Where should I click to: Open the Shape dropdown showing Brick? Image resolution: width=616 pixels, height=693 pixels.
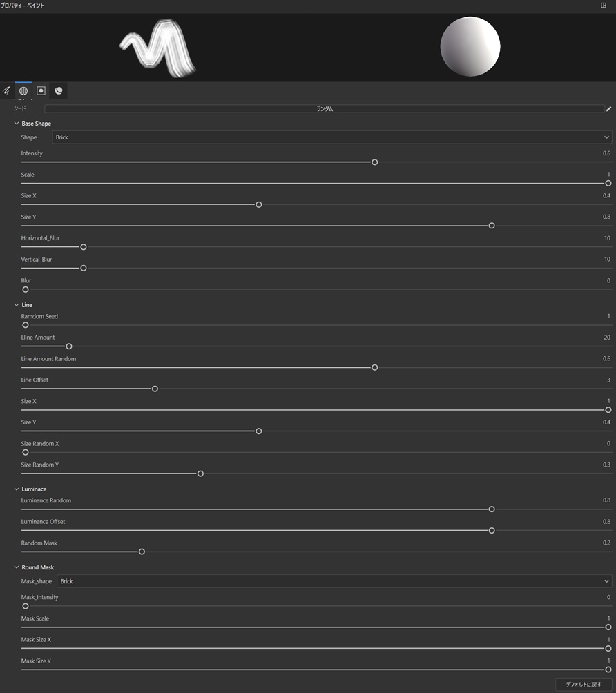click(x=331, y=137)
